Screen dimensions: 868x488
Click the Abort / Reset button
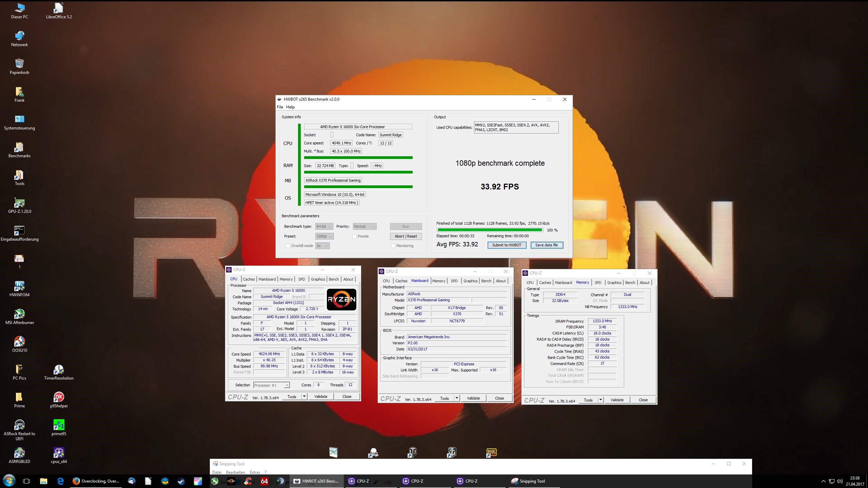tap(406, 236)
